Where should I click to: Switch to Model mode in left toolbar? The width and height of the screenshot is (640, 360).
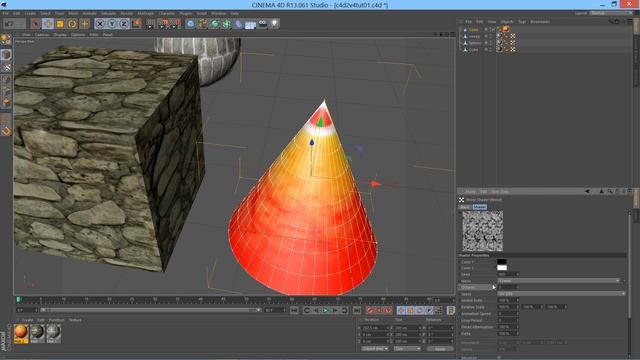click(6, 55)
